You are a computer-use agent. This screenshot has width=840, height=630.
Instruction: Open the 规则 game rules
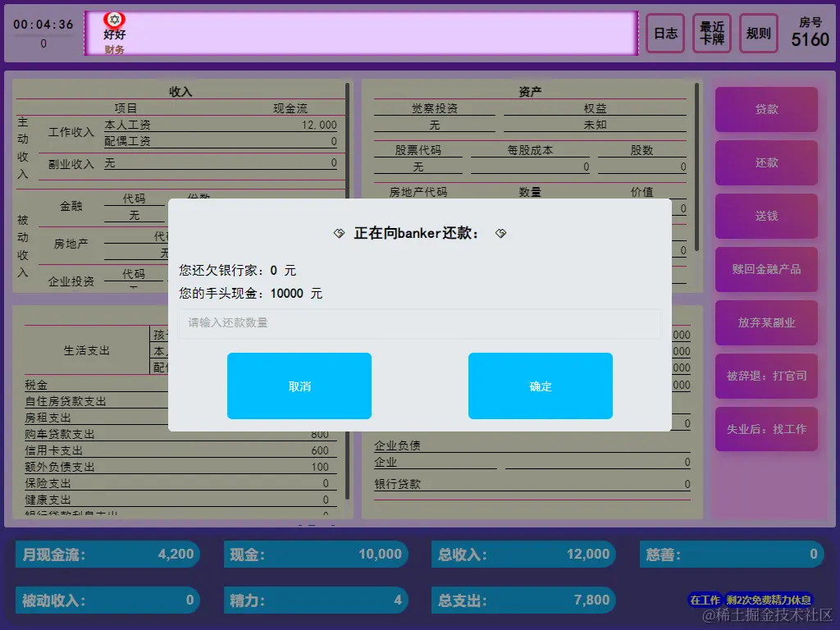tap(758, 34)
